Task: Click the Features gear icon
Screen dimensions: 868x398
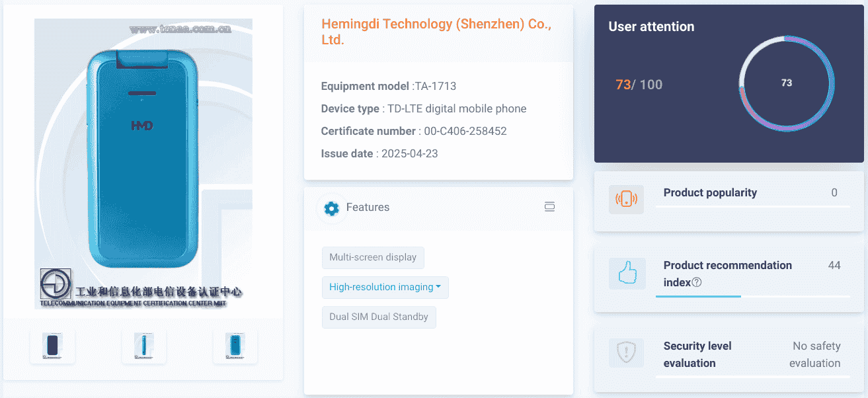Action: tap(331, 208)
